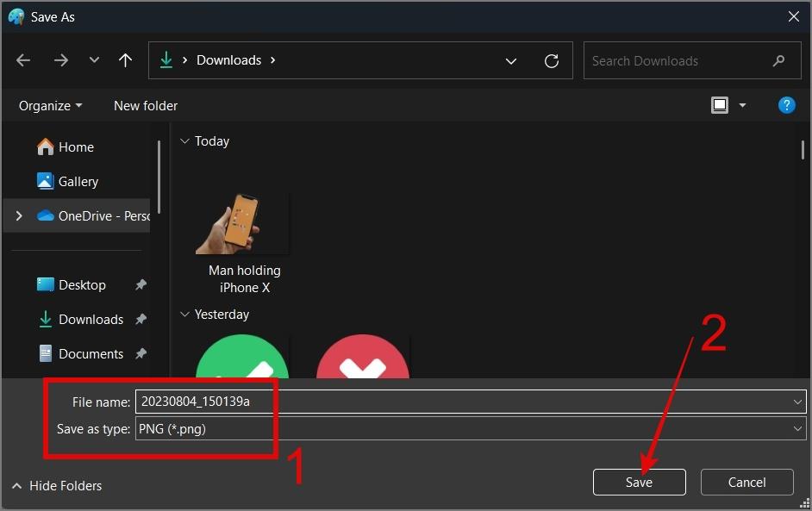Select the red X mark image
Screen dimensions: 812x511
tap(363, 356)
